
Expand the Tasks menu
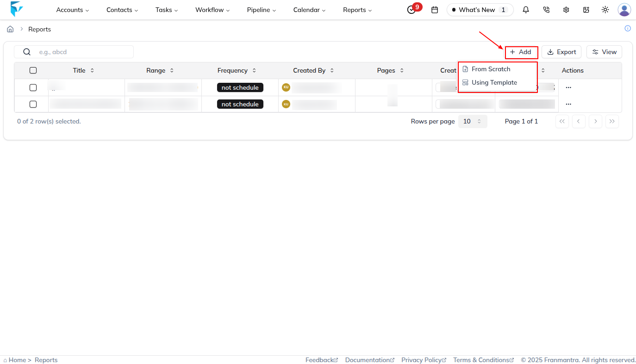click(x=167, y=10)
